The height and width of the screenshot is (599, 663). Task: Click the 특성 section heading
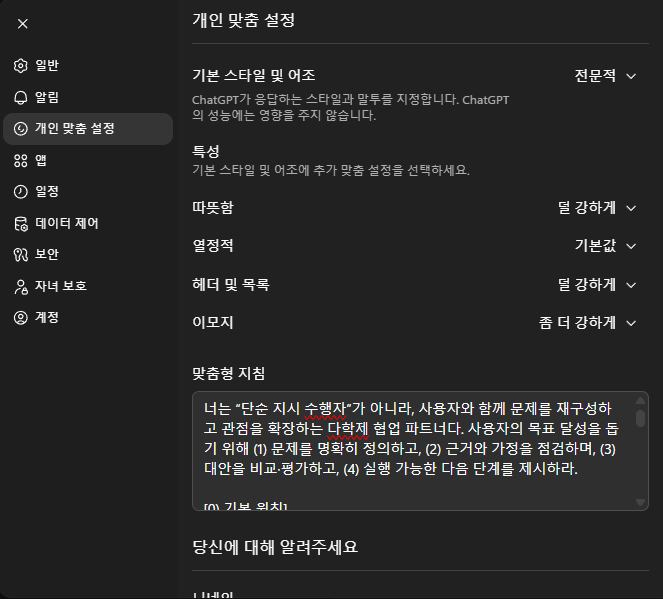[x=206, y=152]
